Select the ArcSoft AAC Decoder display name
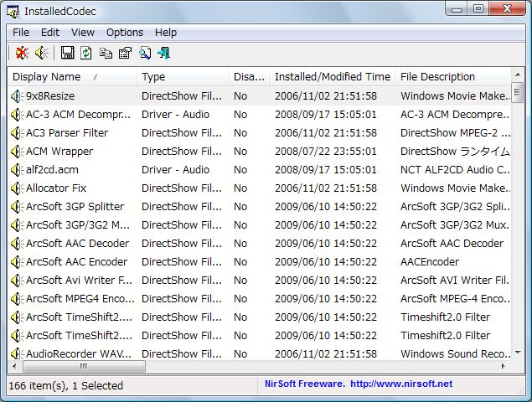This screenshot has width=532, height=402. 78,244
